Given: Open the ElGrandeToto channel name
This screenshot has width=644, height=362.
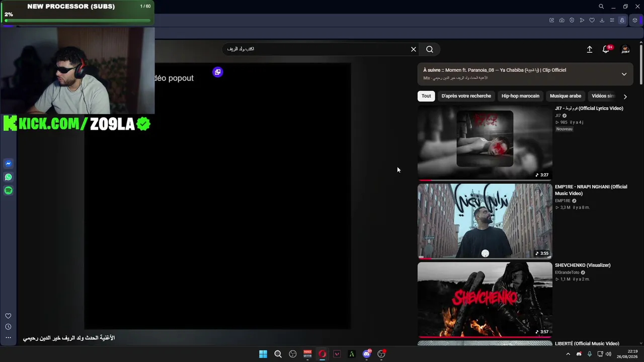Looking at the screenshot, I should click(x=567, y=273).
